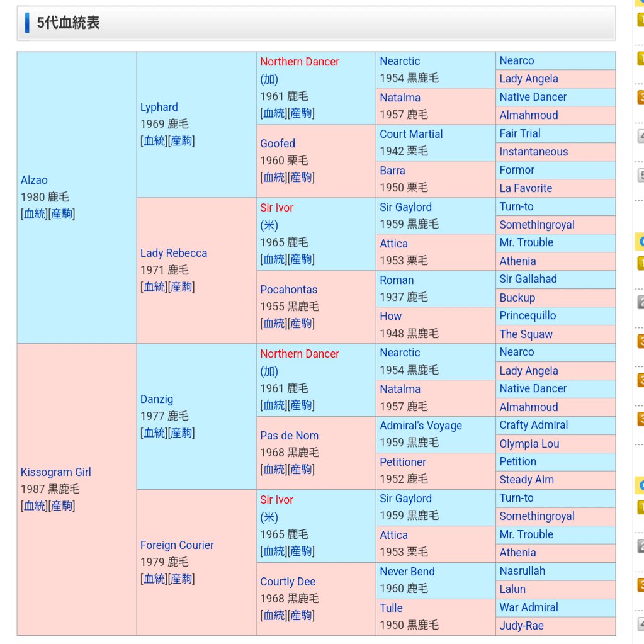The image size is (644, 644).
Task: Open 血統 link under Lyphard
Action: click(154, 141)
